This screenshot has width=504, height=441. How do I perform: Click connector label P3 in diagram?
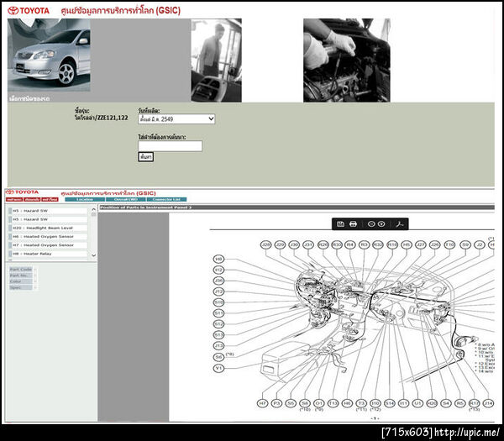coord(276,403)
